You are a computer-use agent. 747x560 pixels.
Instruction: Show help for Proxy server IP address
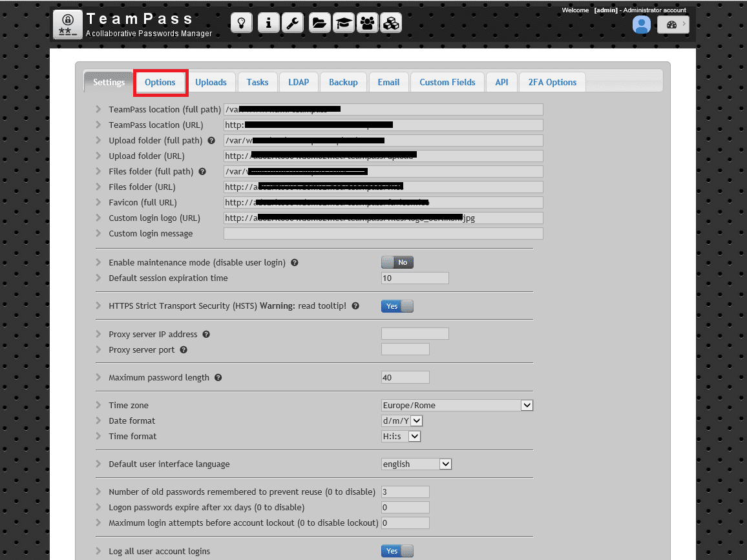[x=206, y=335]
